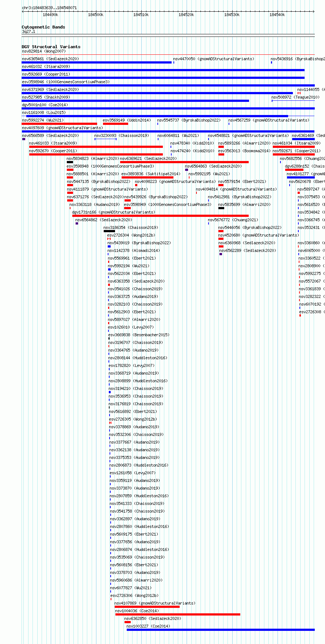The image size is (325, 644).
Task: Click esv2726304 (Wong2012b) label
Action: 131,235
